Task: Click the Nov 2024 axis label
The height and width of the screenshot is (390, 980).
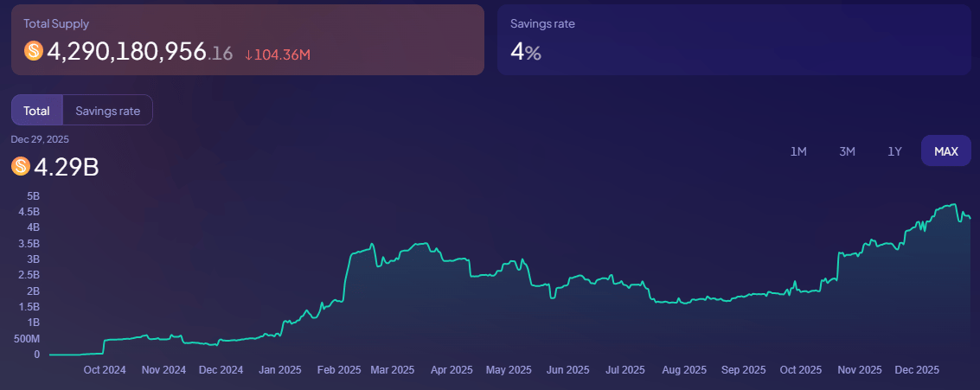Action: pyautogui.click(x=163, y=370)
